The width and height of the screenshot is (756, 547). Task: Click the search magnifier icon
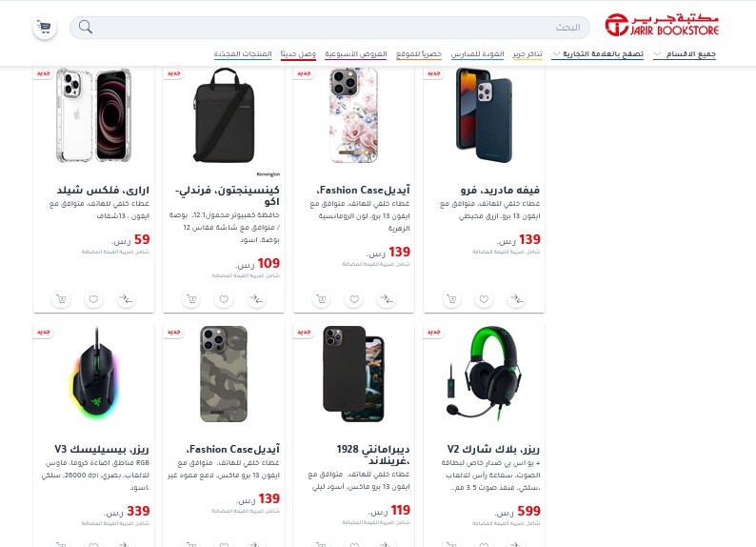(86, 27)
